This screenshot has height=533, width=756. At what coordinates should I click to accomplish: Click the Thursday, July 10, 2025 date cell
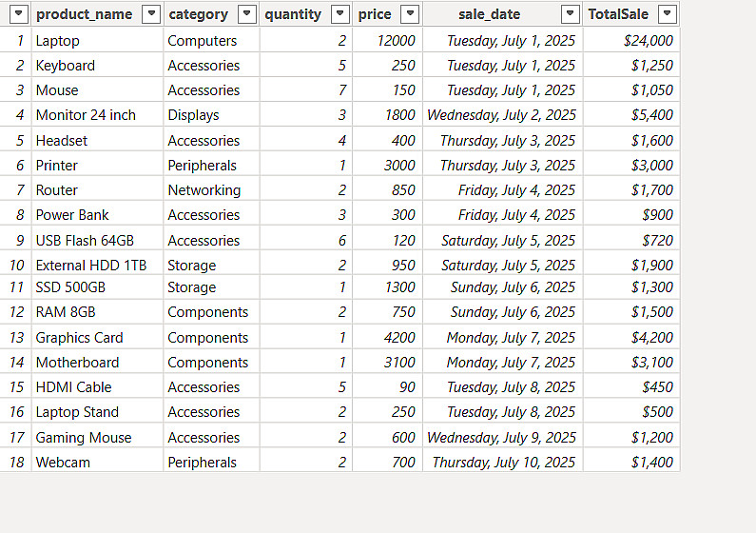click(503, 463)
